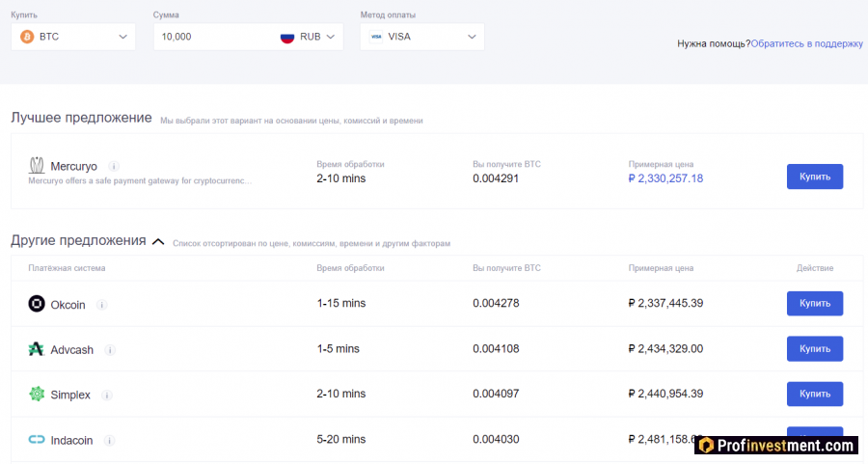Click the Indacoin logo icon
This screenshot has height=464, width=868.
(37, 440)
